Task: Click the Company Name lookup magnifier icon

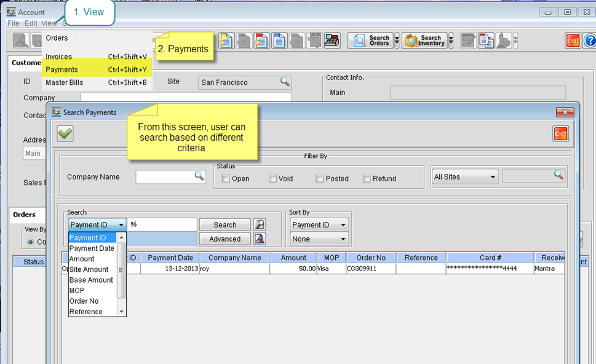Action: point(199,176)
